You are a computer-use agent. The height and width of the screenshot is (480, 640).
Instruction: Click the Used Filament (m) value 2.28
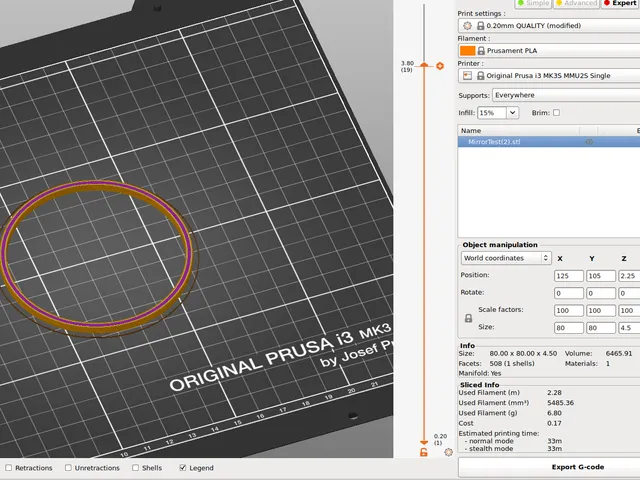pyautogui.click(x=554, y=393)
